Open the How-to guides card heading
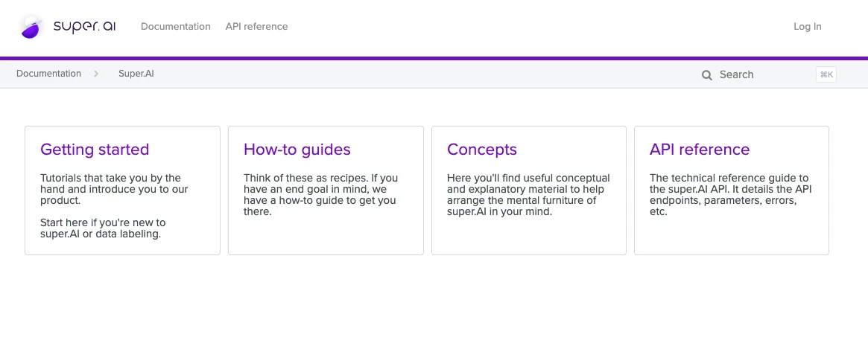Screen dimensions: 868x346 click(x=297, y=150)
